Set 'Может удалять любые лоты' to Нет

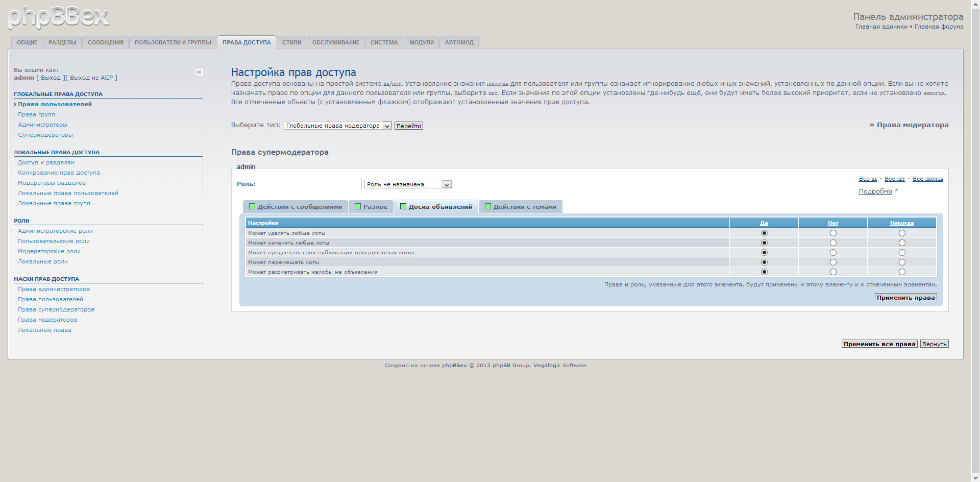pos(833,233)
